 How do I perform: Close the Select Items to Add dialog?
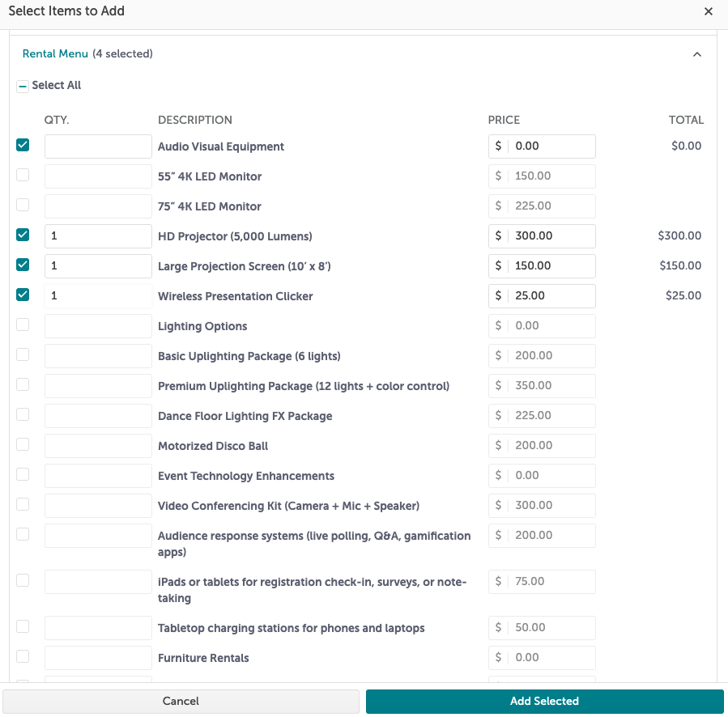tap(708, 11)
